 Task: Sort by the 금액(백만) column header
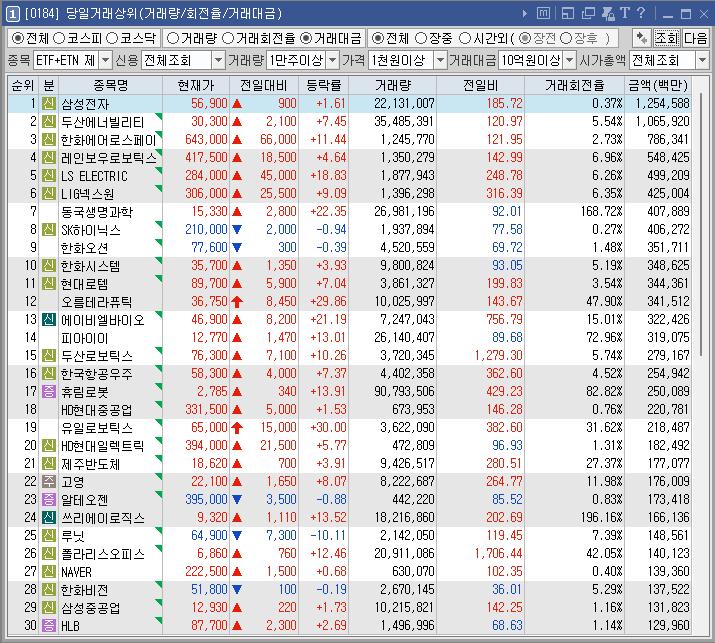click(x=657, y=85)
